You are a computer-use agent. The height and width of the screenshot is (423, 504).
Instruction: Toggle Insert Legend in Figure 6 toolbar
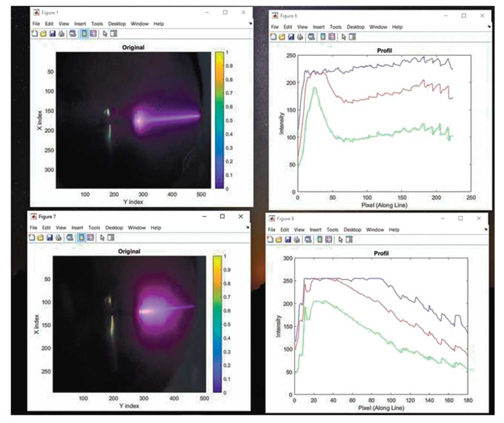point(332,37)
